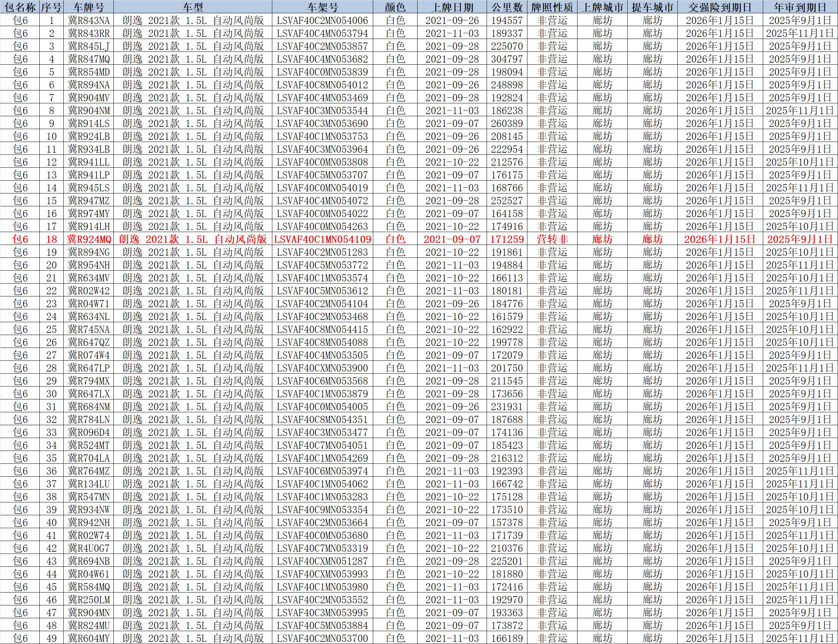Select plate cell 冀R4U0G7
This screenshot has width=838, height=644.
(89, 548)
